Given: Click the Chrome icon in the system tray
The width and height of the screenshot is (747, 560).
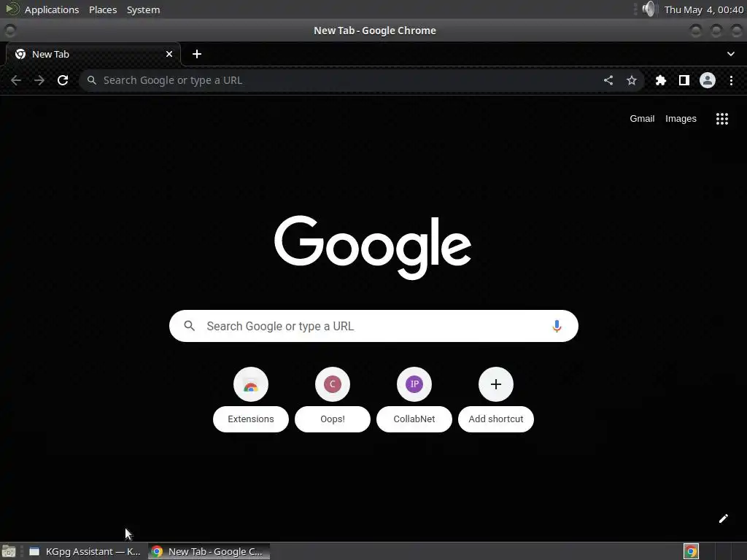Looking at the screenshot, I should point(691,551).
